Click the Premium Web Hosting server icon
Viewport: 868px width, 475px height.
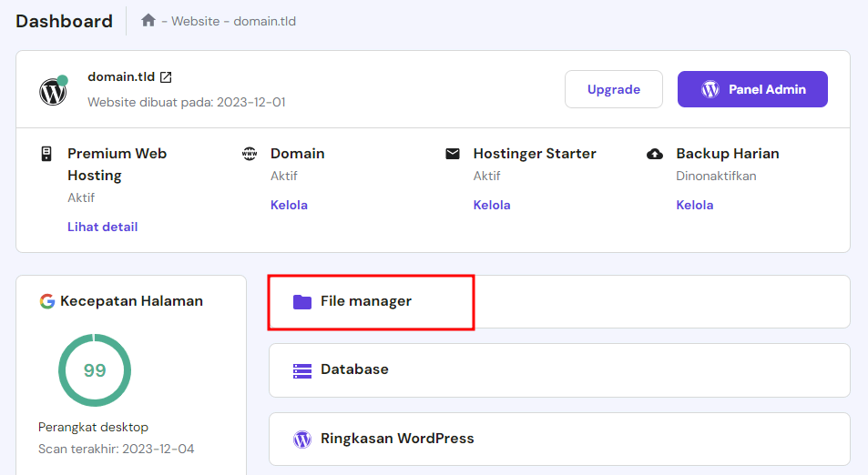pos(46,154)
